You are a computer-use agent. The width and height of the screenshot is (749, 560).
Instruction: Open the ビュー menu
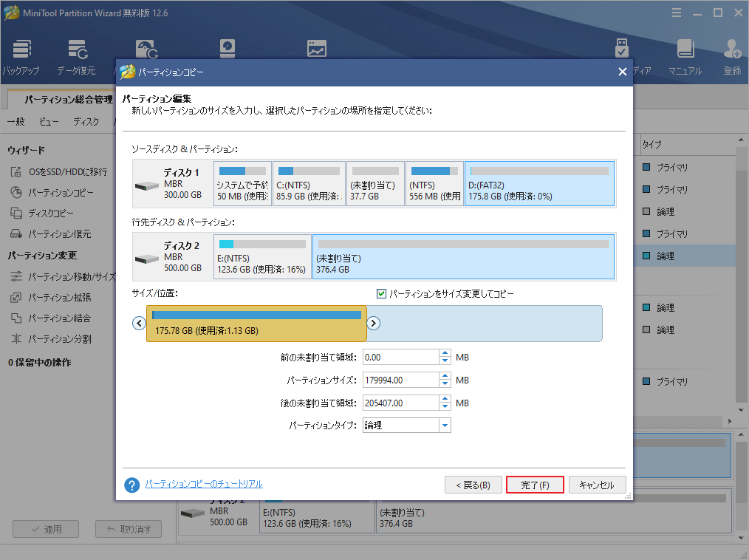click(49, 122)
